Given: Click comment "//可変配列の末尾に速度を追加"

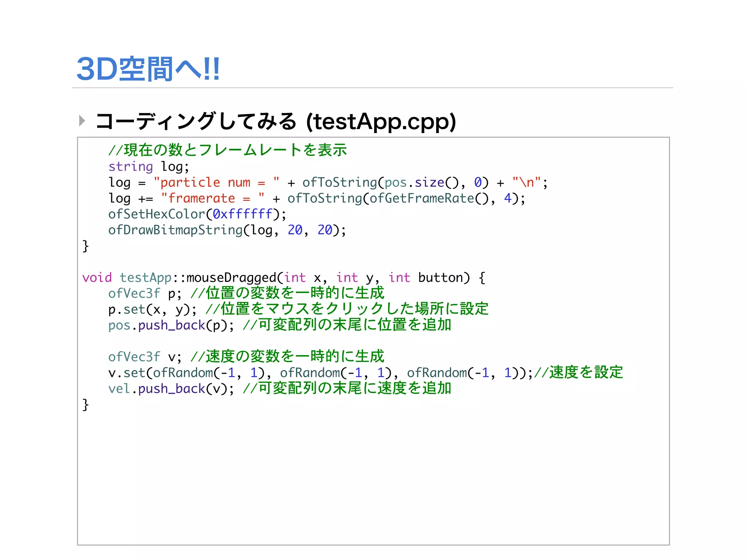Looking at the screenshot, I should click(x=347, y=388).
